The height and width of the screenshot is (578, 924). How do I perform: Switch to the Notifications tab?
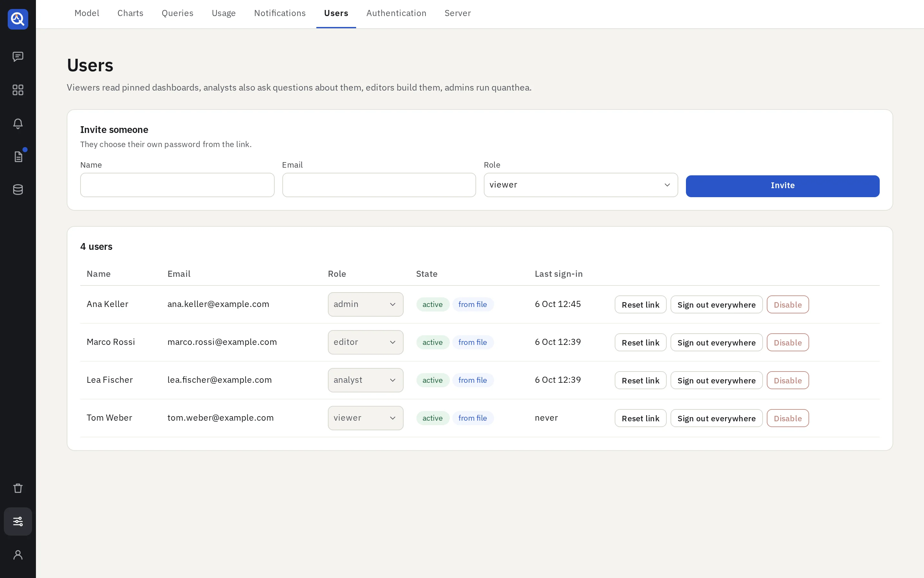tap(280, 13)
